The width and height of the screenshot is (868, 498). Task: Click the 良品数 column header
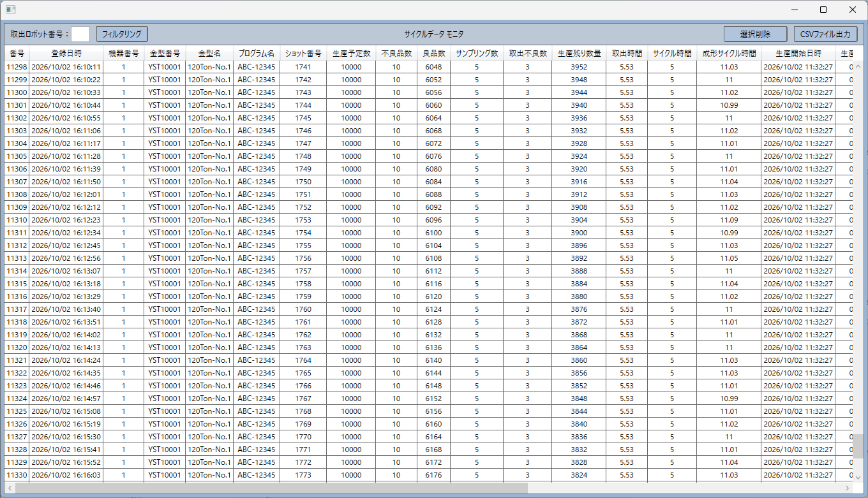[x=433, y=54]
